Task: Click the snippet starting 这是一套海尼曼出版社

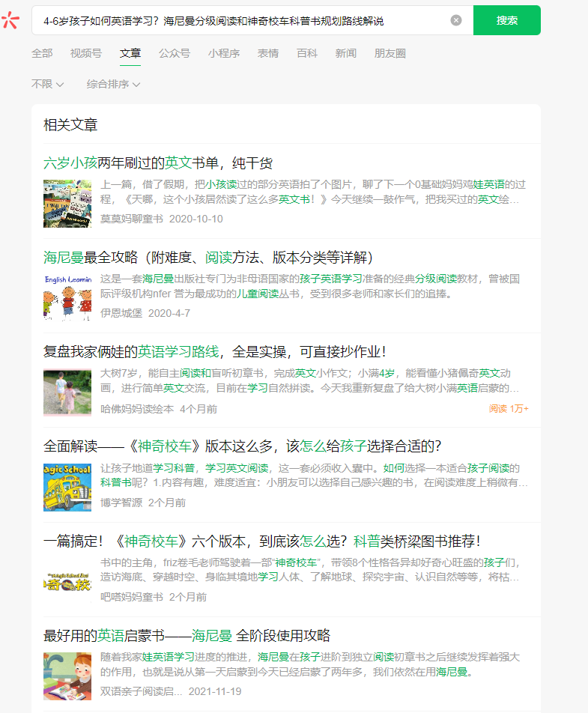Action: [x=310, y=286]
